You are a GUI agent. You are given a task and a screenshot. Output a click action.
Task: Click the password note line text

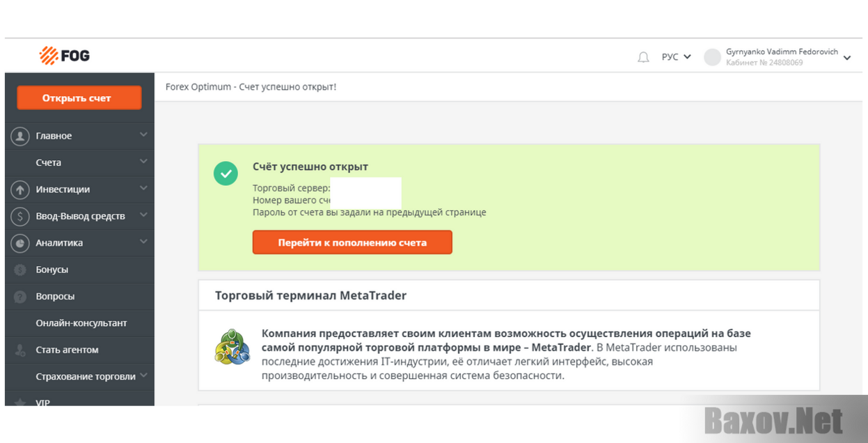tap(370, 212)
